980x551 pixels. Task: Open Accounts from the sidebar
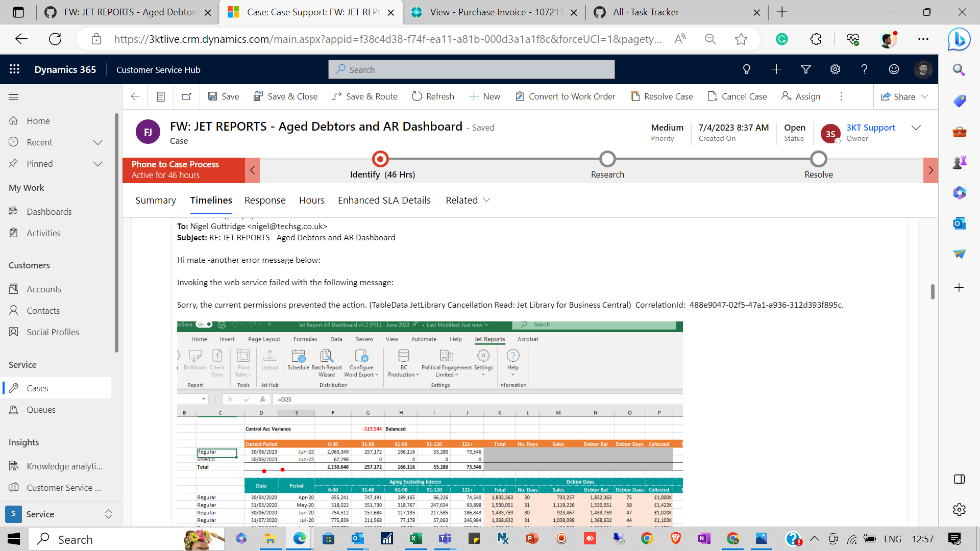pos(43,289)
